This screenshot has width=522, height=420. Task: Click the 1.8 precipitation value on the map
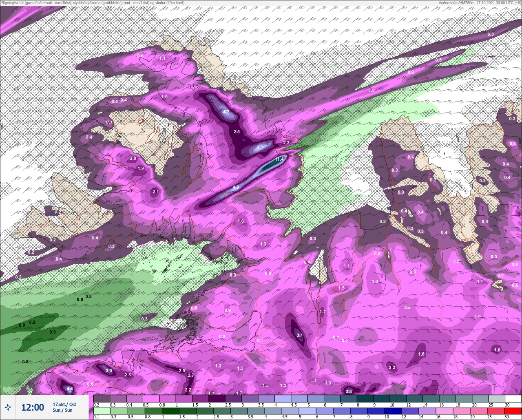(x=422, y=354)
